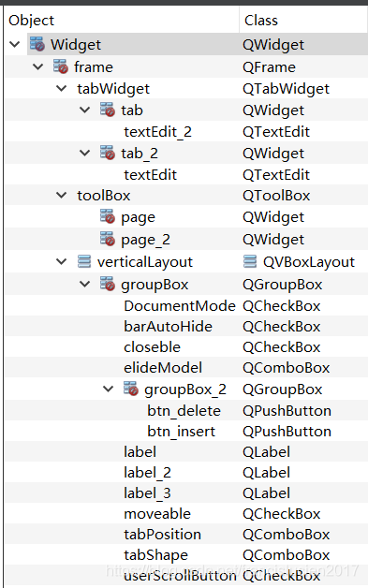Image resolution: width=368 pixels, height=588 pixels.
Task: Select the label_2 object
Action: (x=147, y=473)
